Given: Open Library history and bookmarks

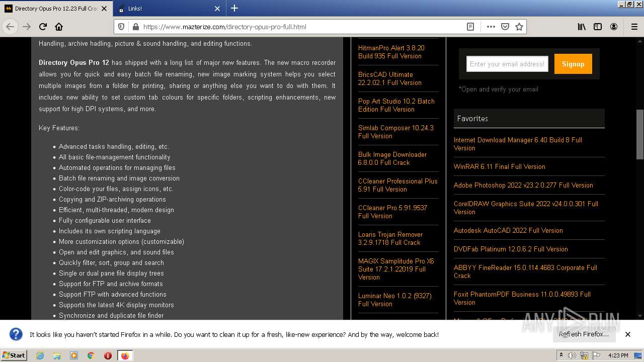Looking at the screenshot, I should point(582,27).
